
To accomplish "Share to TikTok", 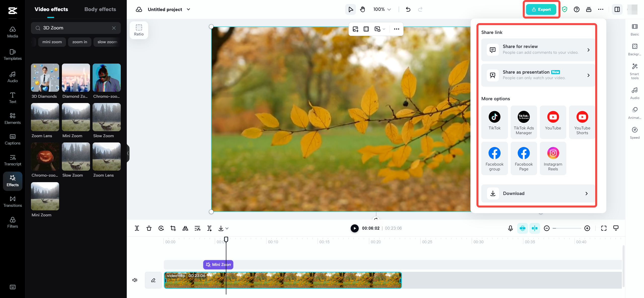I will 495,122.
